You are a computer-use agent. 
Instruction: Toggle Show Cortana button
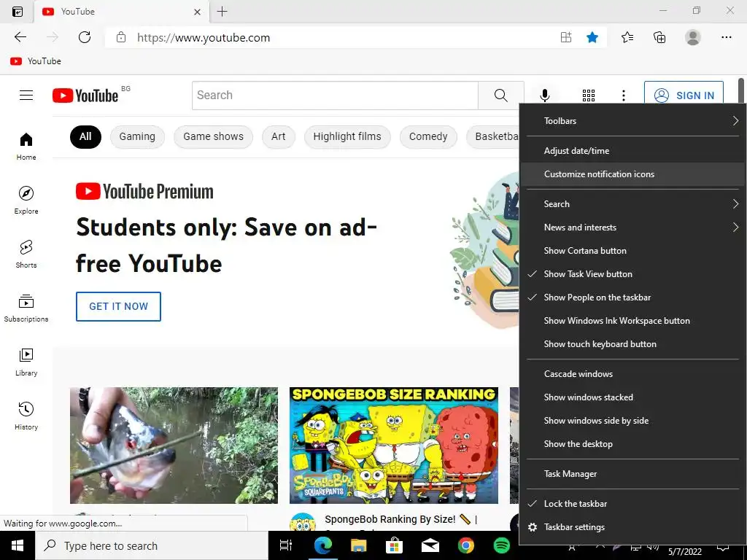[x=633, y=251]
